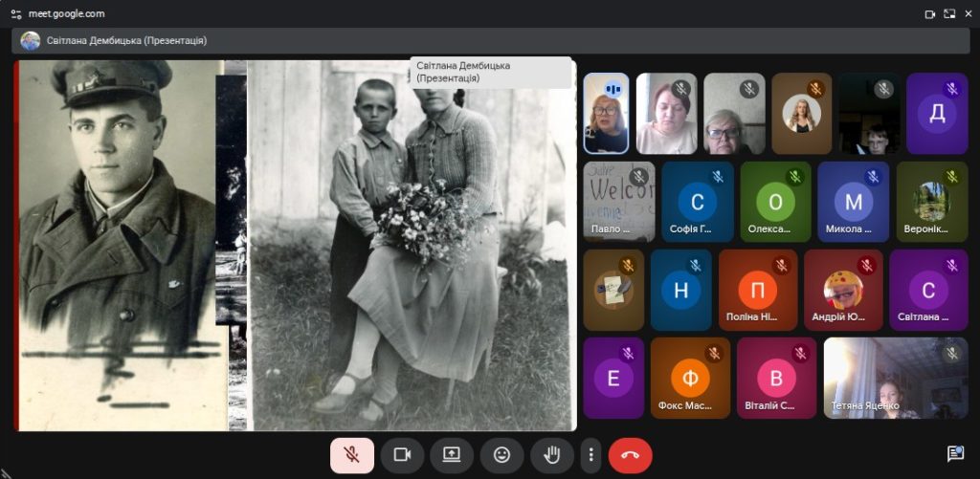
Task: Select the Микола participant tile
Action: point(853,202)
